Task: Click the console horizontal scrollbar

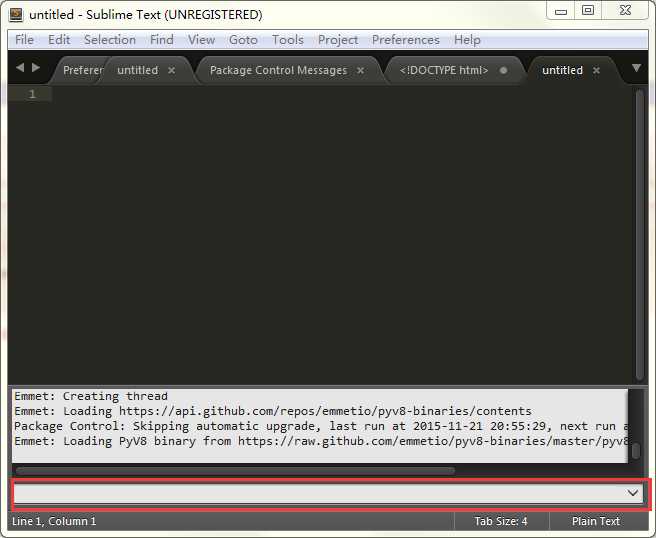Action: 236,471
